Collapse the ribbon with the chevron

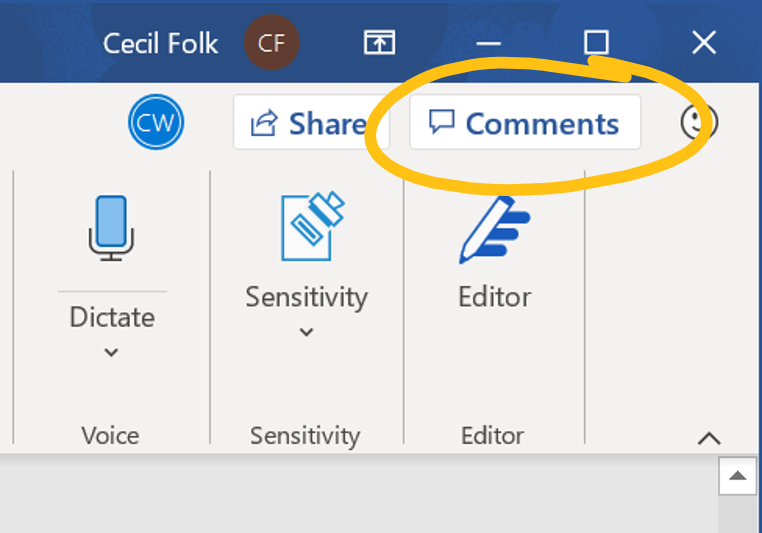coord(709,438)
